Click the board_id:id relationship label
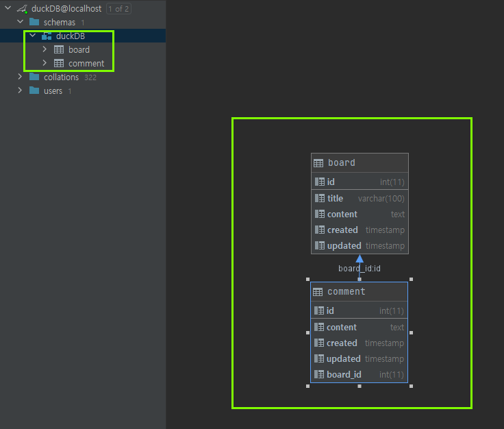This screenshot has height=429, width=504. (360, 269)
